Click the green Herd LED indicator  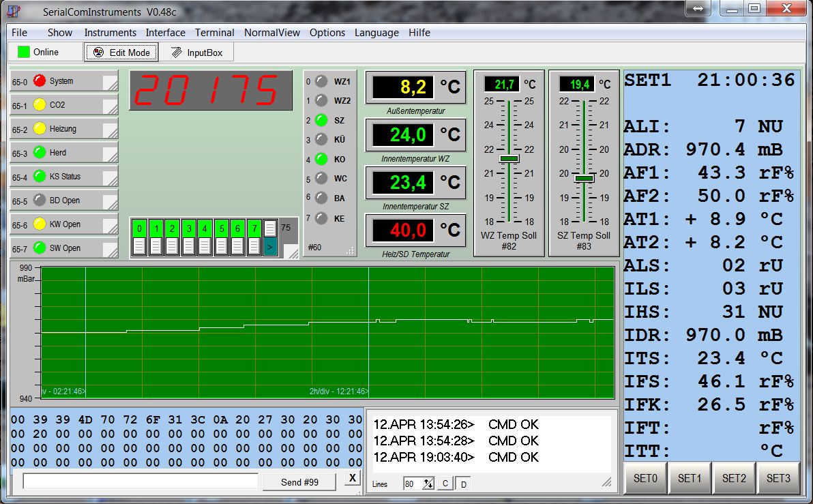pyautogui.click(x=40, y=153)
